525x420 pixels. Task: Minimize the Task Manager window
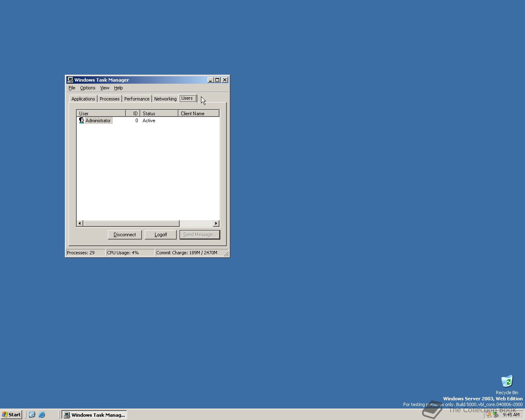[210, 80]
